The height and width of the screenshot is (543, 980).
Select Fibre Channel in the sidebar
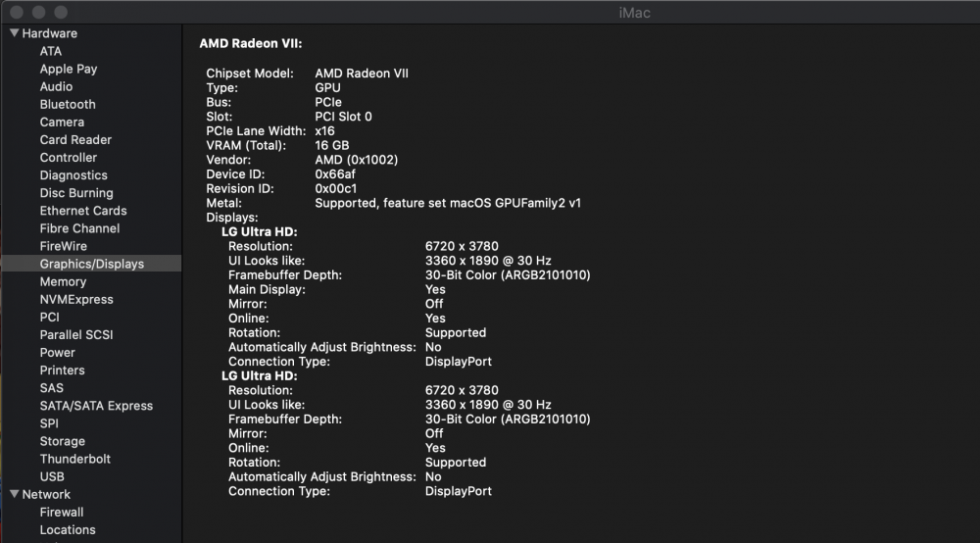pos(79,228)
